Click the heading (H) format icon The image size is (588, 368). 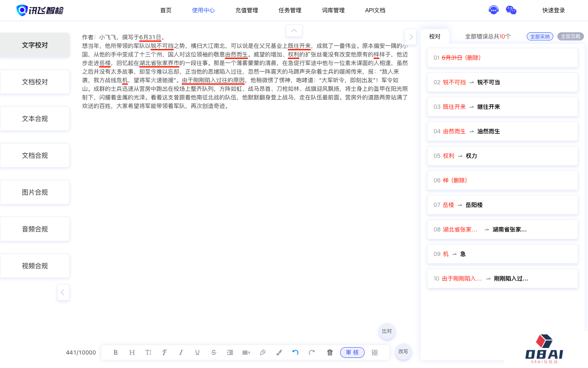click(132, 352)
